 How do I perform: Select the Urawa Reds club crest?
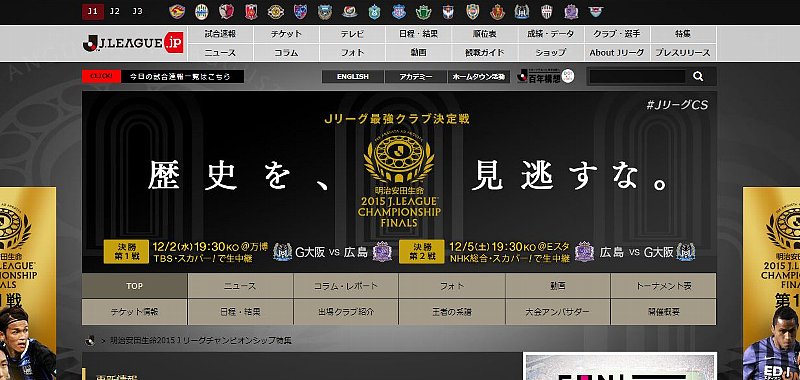251,11
